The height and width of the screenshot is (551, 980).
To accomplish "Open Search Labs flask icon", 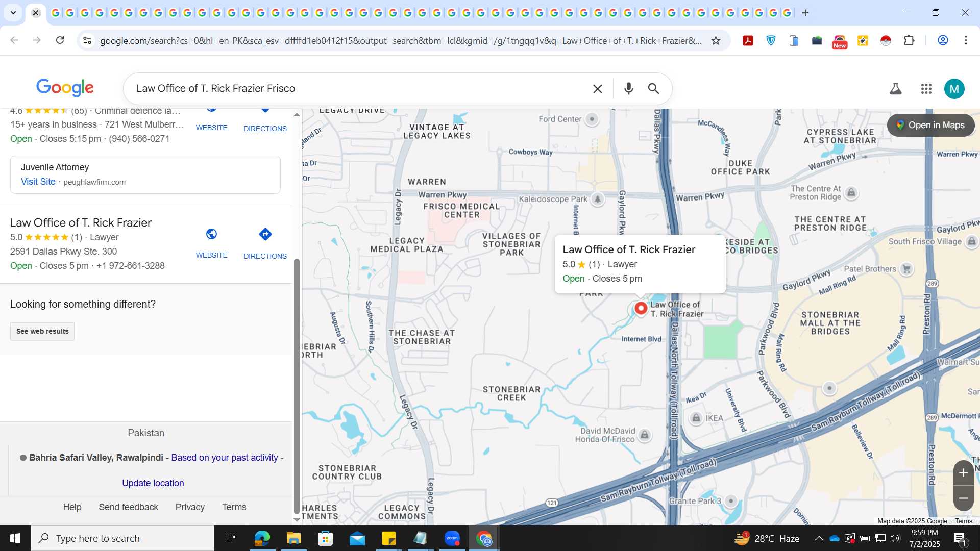I will (896, 89).
